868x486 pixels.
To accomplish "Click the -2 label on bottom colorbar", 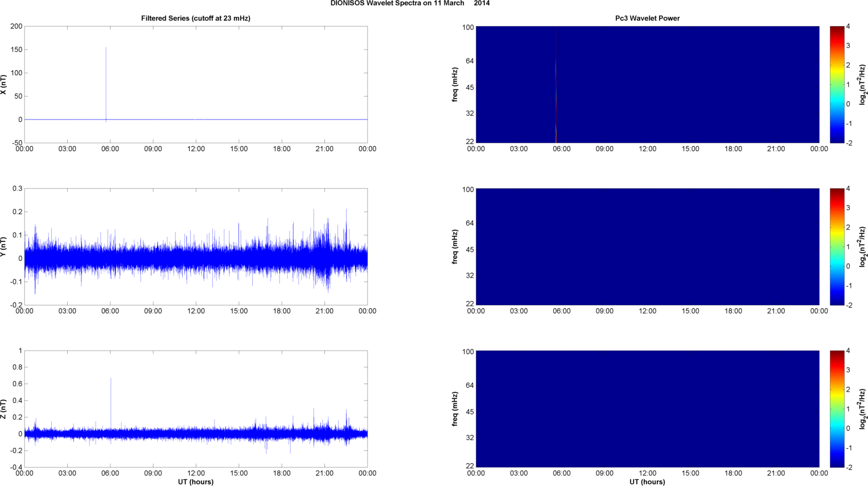I will point(849,467).
